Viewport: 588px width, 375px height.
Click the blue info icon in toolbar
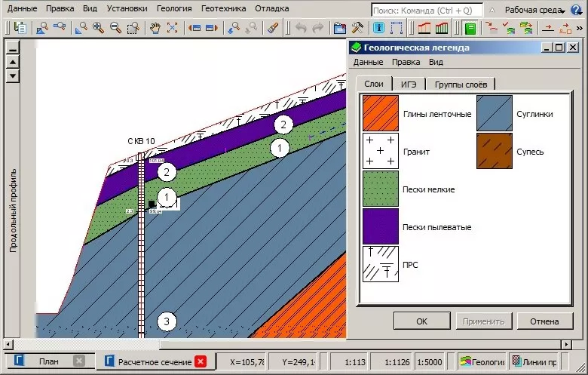pos(379,28)
